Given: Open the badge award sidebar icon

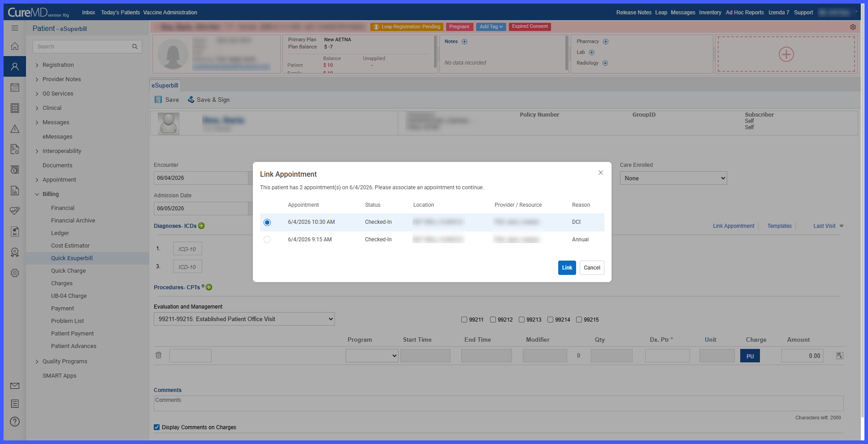Looking at the screenshot, I should 15,252.
